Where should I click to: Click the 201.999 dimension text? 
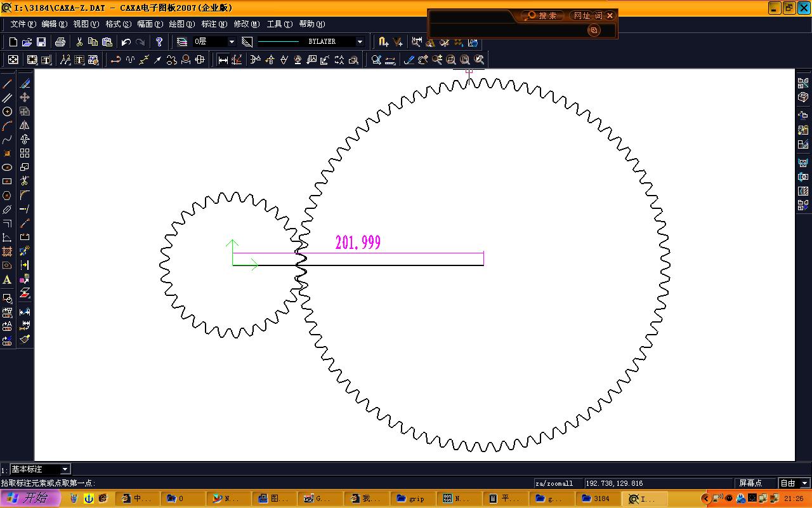(x=358, y=243)
